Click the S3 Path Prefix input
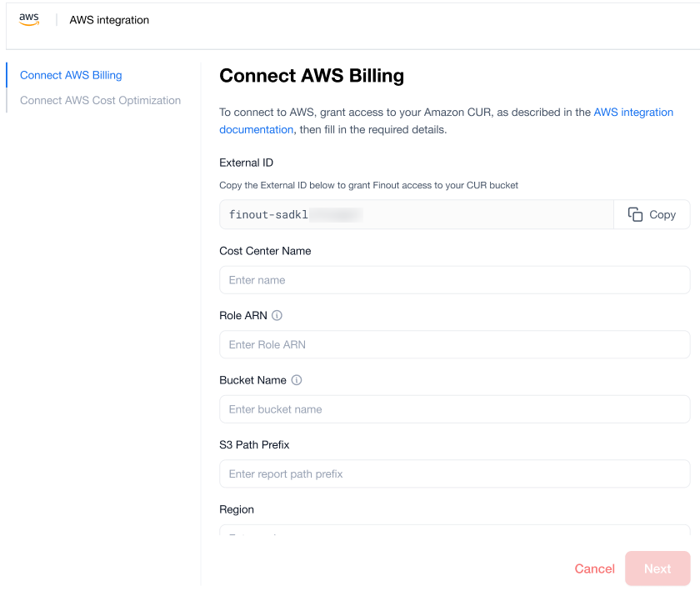 [454, 473]
